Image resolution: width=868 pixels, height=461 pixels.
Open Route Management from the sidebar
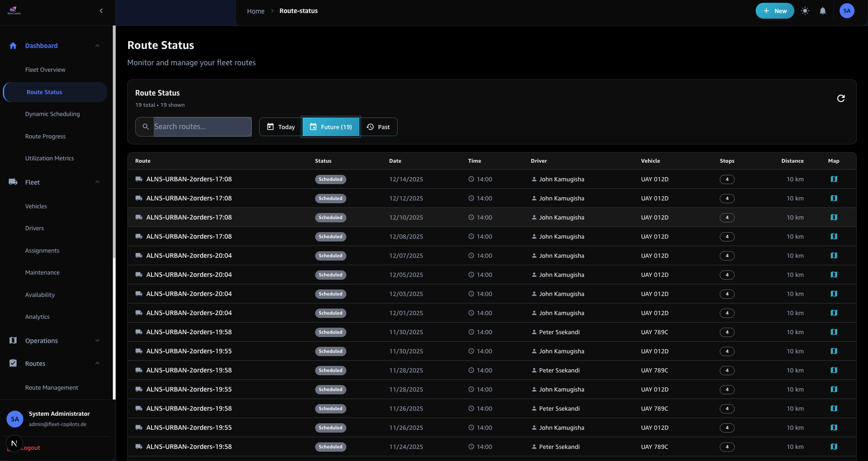coord(51,387)
